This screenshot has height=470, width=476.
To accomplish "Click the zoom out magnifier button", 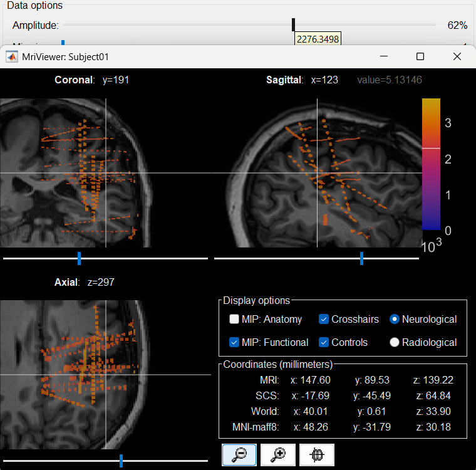I will [239, 456].
